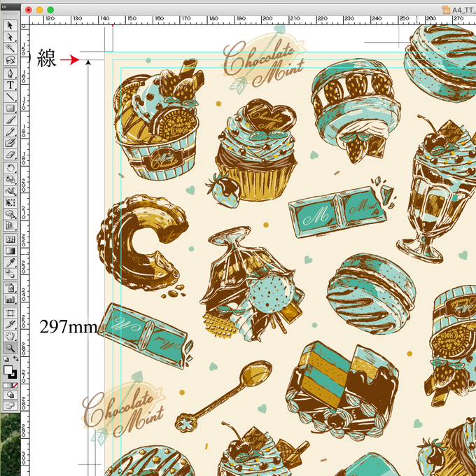
Task: Set fill to None (red slash)
Action: point(15,385)
